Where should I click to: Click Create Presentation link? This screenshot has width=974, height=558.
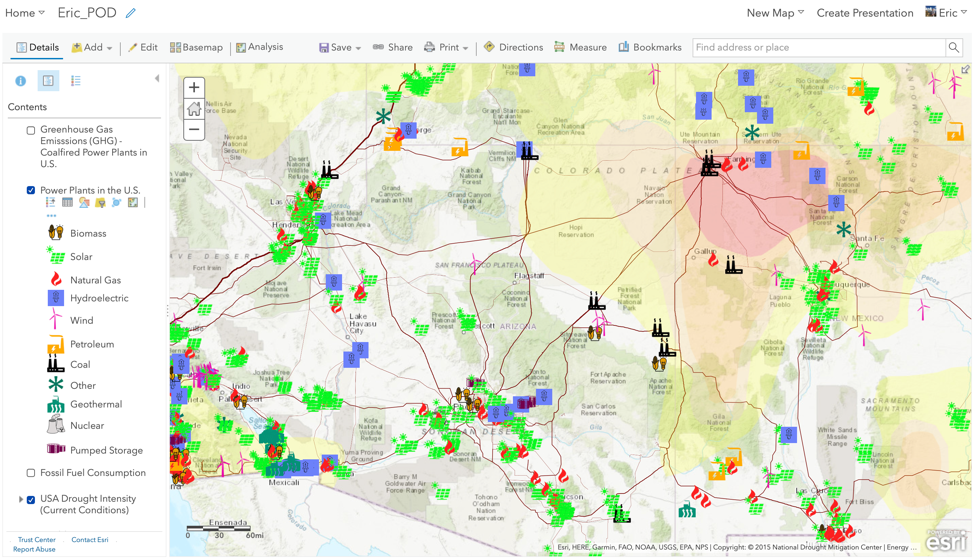point(865,13)
